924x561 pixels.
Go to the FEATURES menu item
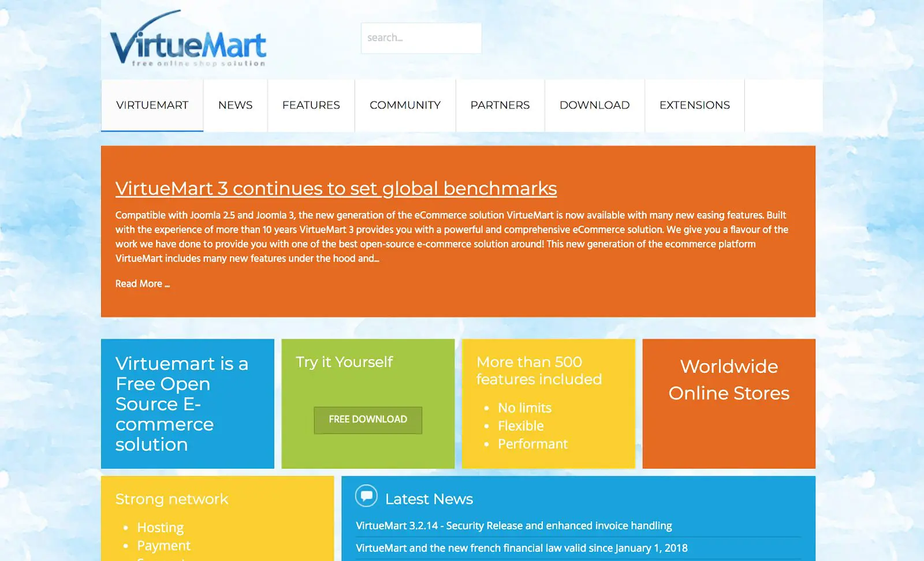(x=311, y=105)
